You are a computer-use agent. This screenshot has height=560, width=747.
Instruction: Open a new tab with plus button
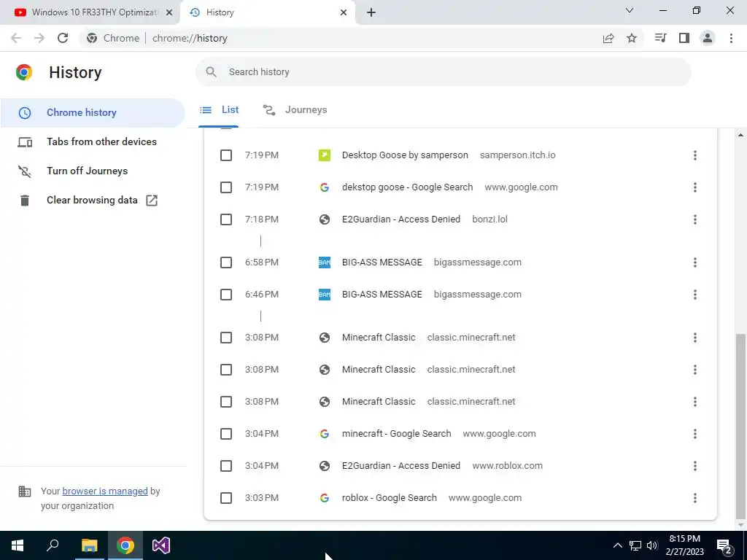[x=371, y=12]
